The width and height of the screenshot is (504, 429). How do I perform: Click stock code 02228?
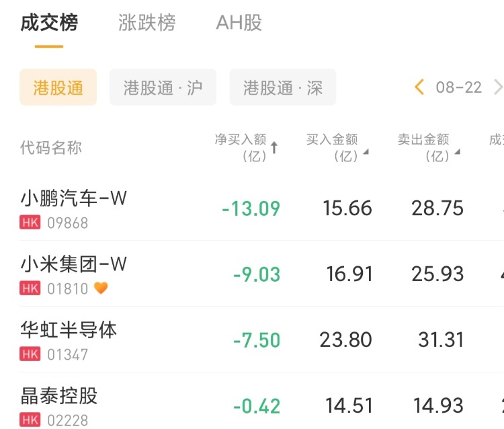(67, 420)
